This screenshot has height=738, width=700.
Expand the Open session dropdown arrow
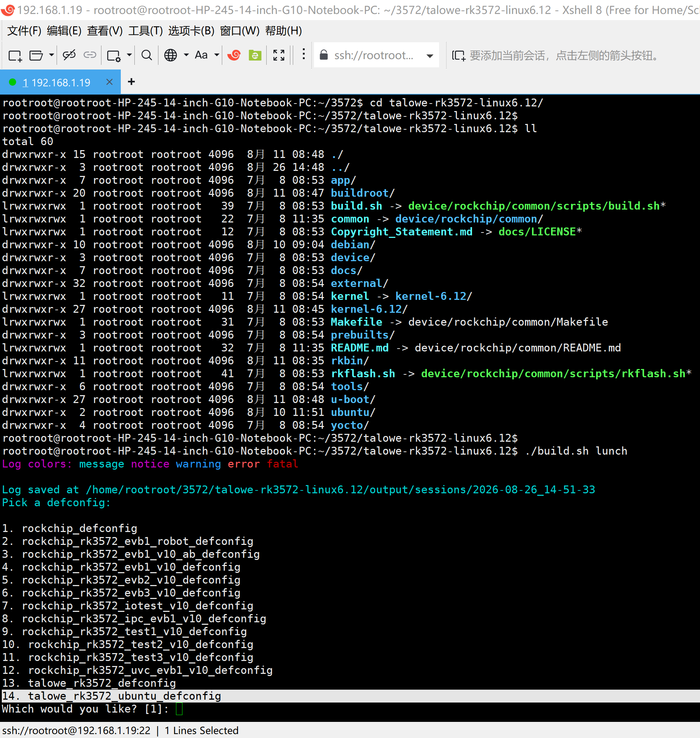[x=52, y=56]
